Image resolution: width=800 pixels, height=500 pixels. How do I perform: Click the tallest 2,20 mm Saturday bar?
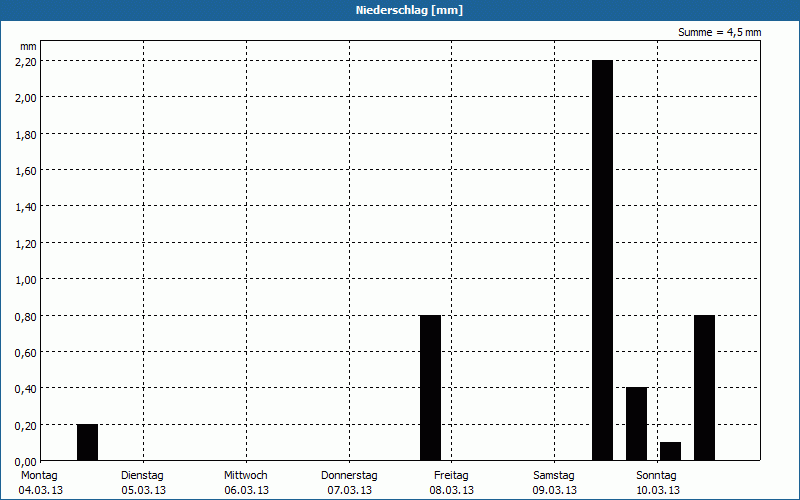603,260
